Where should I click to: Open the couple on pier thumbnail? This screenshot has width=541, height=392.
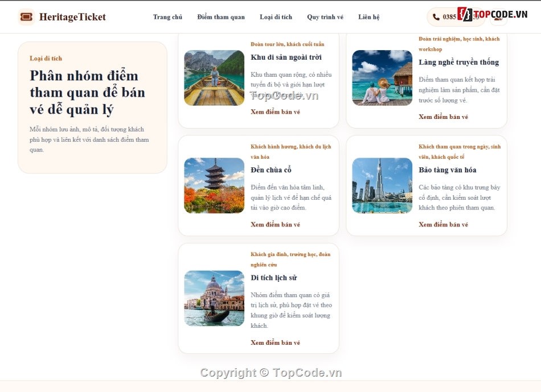[382, 78]
